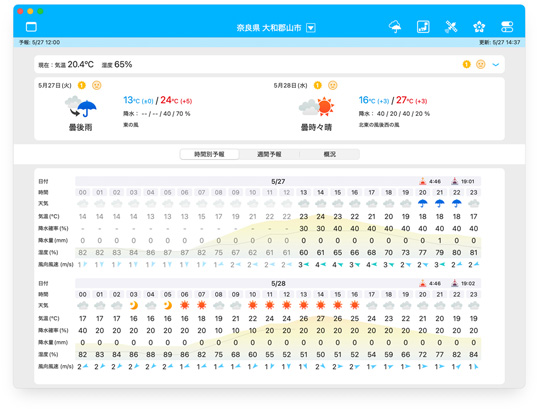Select the 時間別予報 tab
Image resolution: width=538 pixels, height=410 pixels.
(x=209, y=154)
